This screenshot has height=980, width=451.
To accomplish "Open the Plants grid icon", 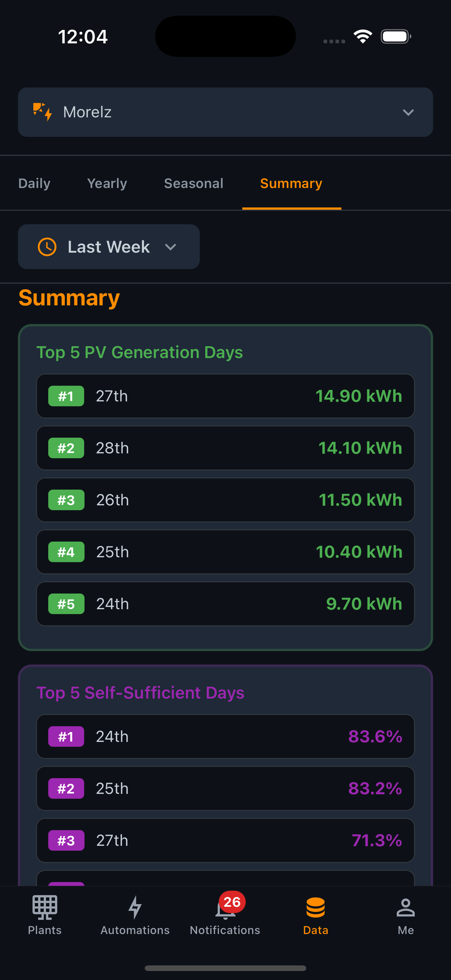I will 45,908.
